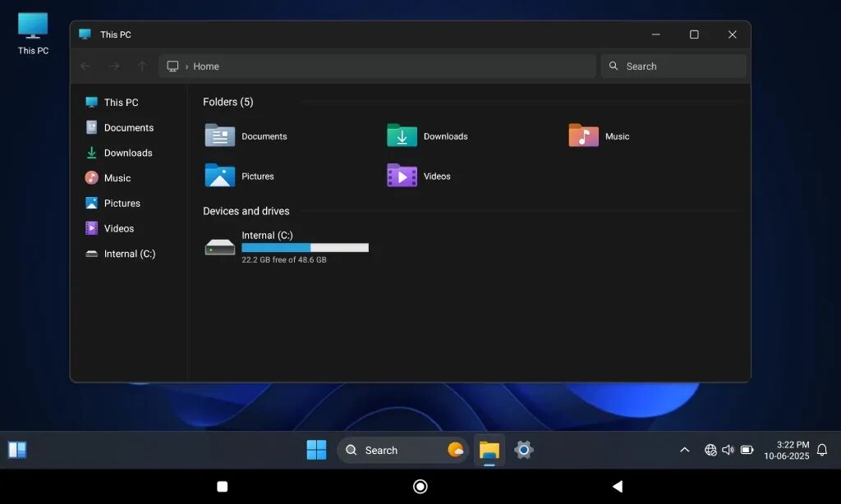The height and width of the screenshot is (504, 841).
Task: Click the storage usage bar of Internal (C:)
Action: click(x=305, y=248)
